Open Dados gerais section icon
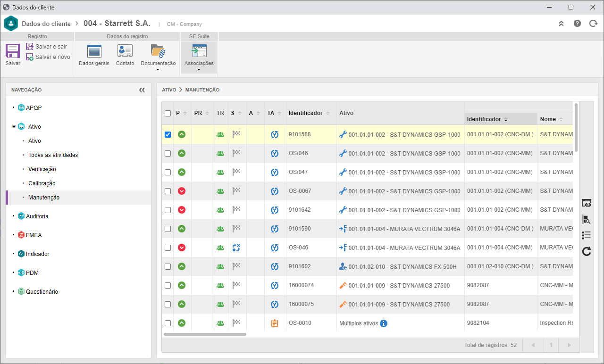 [x=94, y=51]
